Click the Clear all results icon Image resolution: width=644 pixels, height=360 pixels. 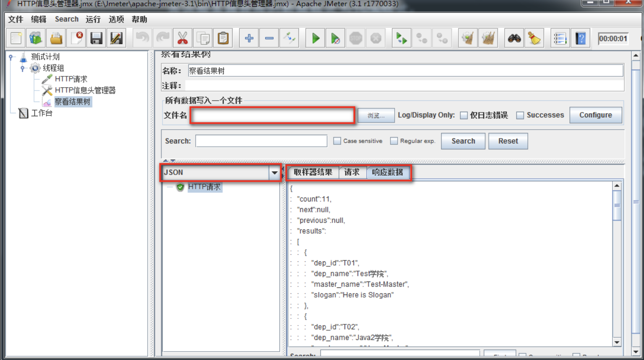(x=488, y=39)
